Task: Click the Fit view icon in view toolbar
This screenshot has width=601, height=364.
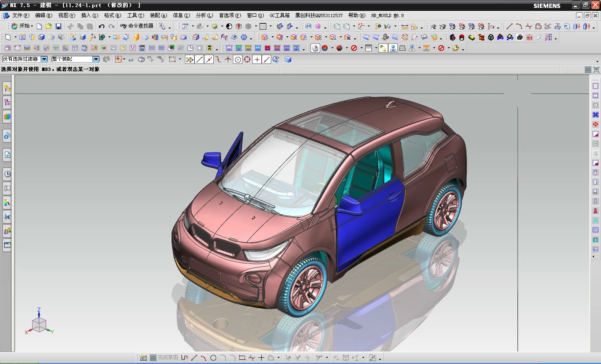Action: (x=185, y=26)
